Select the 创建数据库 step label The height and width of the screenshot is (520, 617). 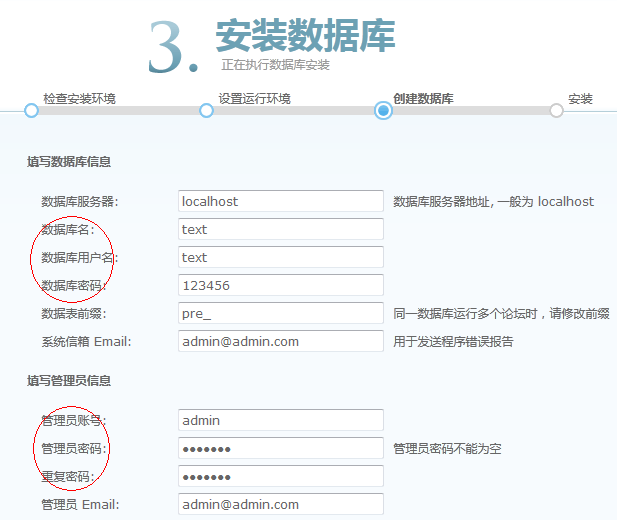(423, 98)
